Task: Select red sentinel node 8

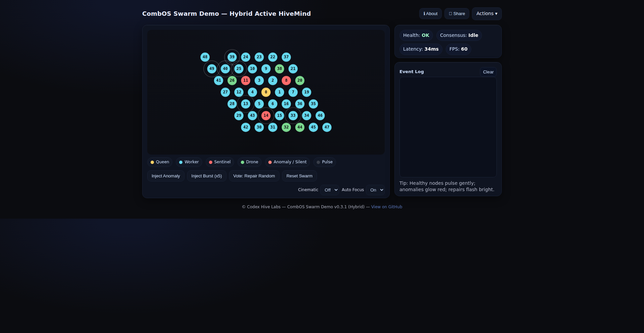Action: click(x=286, y=80)
